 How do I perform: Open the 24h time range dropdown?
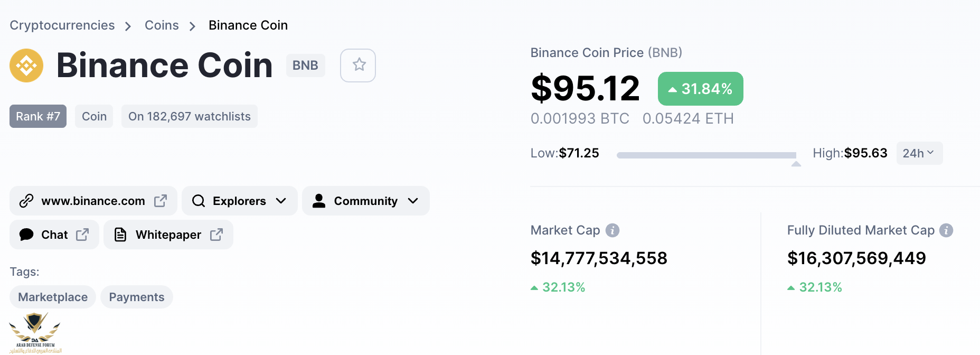coord(919,153)
